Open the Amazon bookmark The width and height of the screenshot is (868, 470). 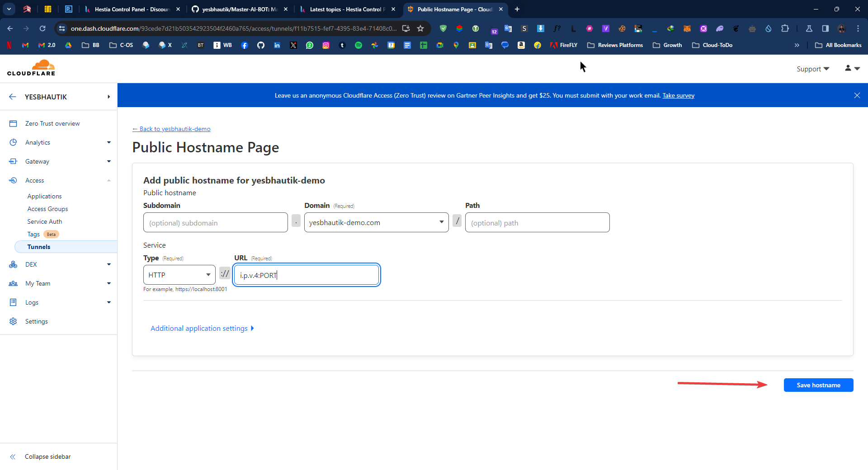[x=521, y=45]
